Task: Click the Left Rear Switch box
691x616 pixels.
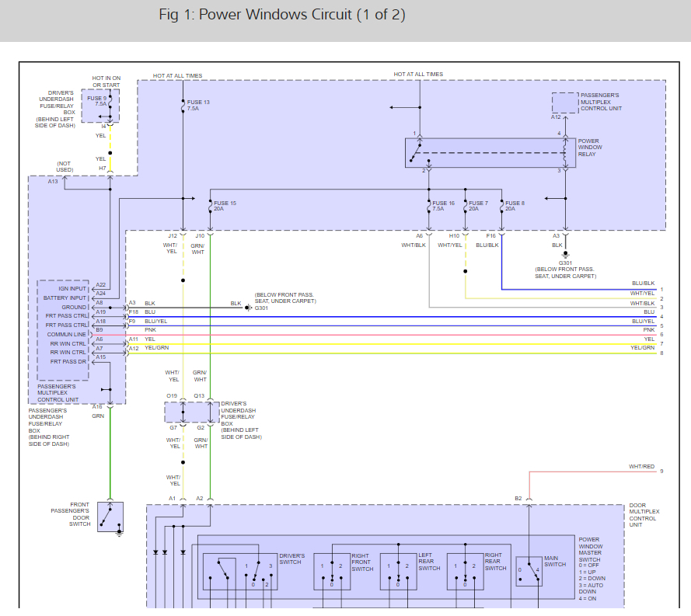Action: tap(399, 572)
